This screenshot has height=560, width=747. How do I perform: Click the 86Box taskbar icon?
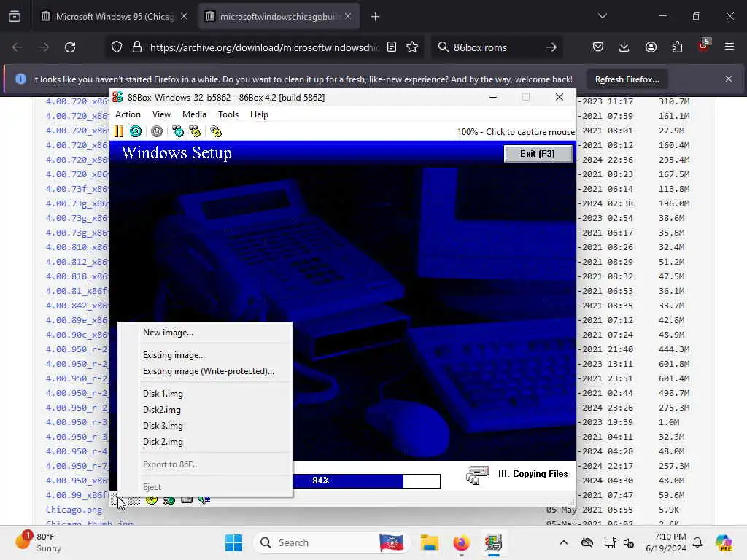(x=494, y=542)
